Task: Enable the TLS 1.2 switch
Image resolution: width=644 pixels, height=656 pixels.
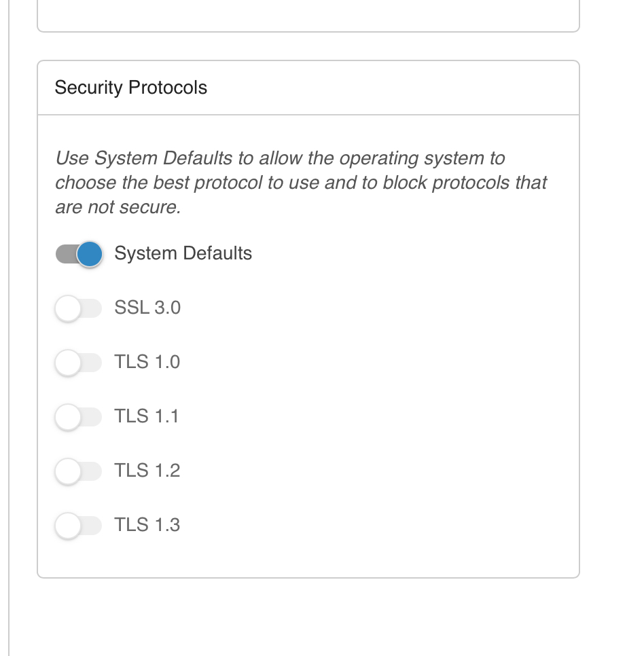Action: (78, 471)
